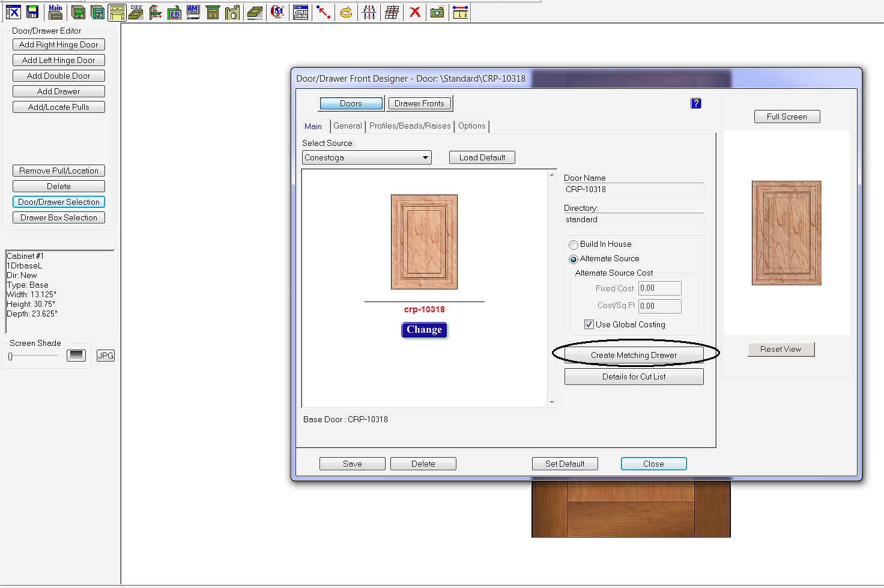
Task: Switch to the Profiles/Beads/Raises tab
Action: tap(410, 126)
